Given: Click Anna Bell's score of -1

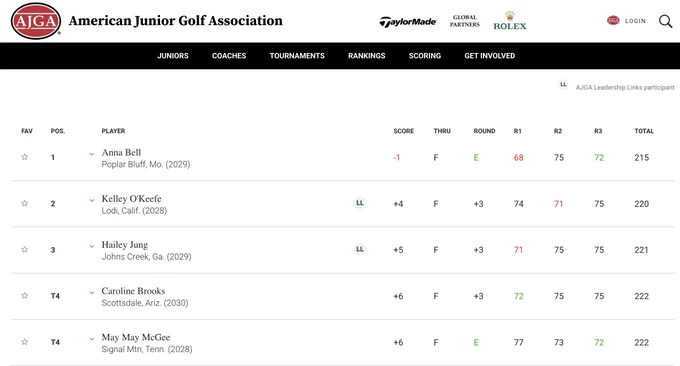Looking at the screenshot, I should (x=396, y=157).
